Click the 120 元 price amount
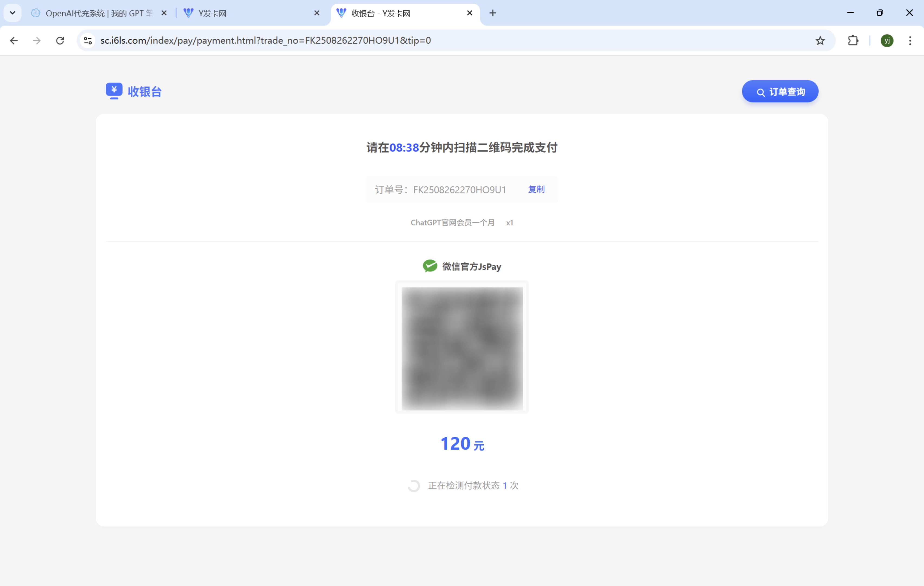The width and height of the screenshot is (924, 586). [x=462, y=444]
